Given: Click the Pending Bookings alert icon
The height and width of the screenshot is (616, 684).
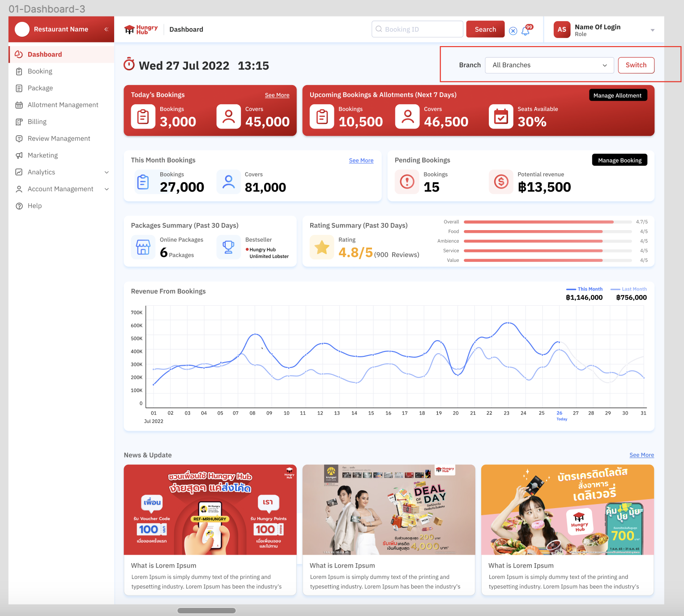Looking at the screenshot, I should point(407,182).
